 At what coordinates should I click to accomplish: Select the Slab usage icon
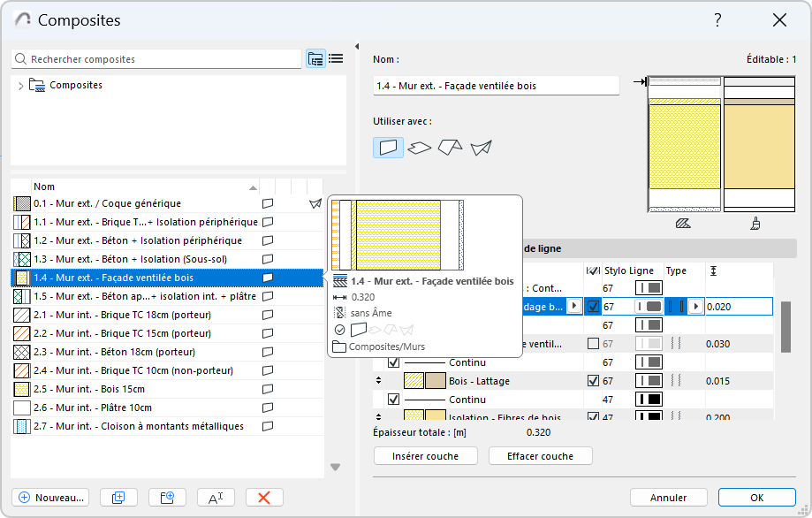tap(419, 148)
